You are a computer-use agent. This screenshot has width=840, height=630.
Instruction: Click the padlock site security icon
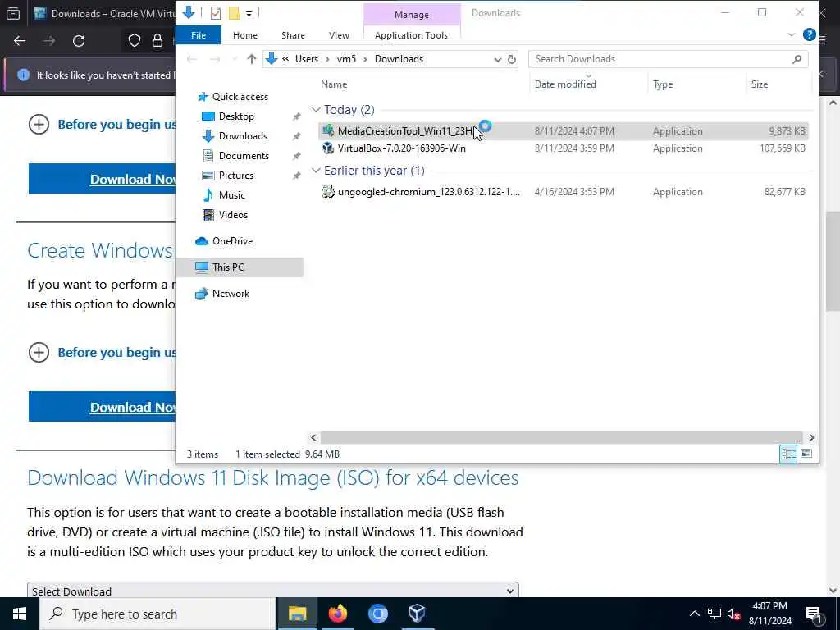pos(157,41)
